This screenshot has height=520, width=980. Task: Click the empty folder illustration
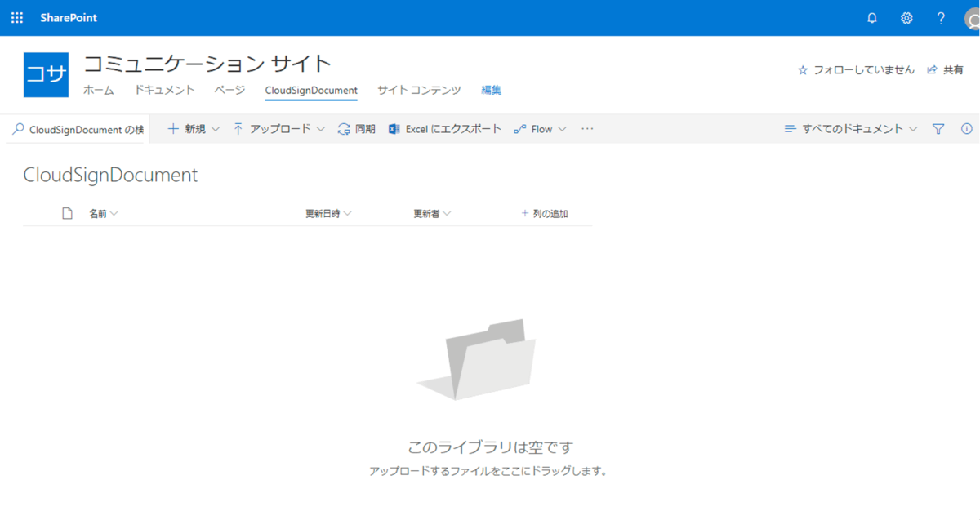477,359
